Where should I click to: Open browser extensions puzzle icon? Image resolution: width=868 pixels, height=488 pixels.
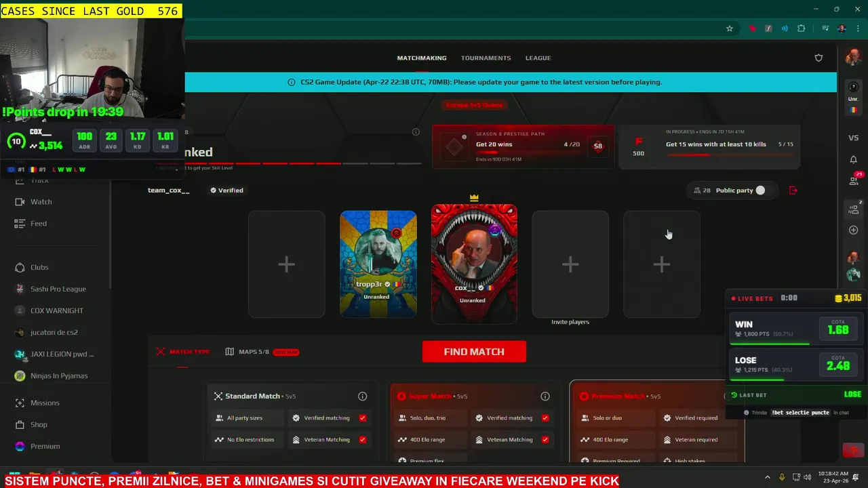[802, 28]
